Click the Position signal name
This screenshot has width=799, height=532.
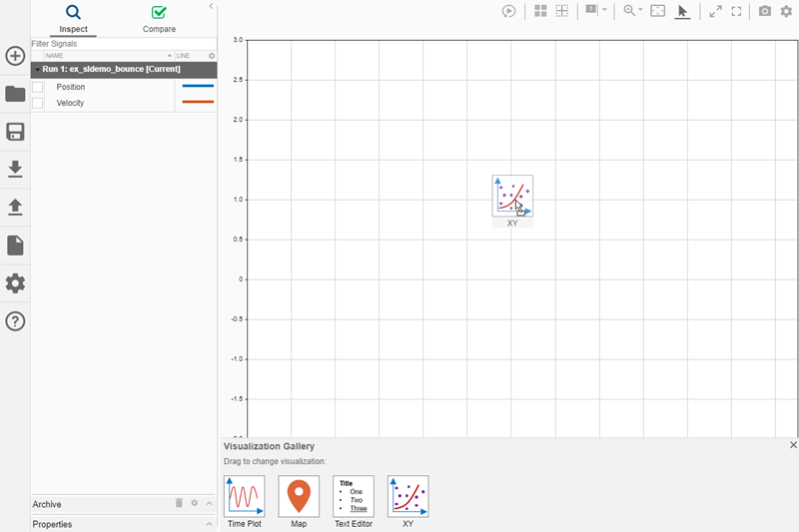71,87
